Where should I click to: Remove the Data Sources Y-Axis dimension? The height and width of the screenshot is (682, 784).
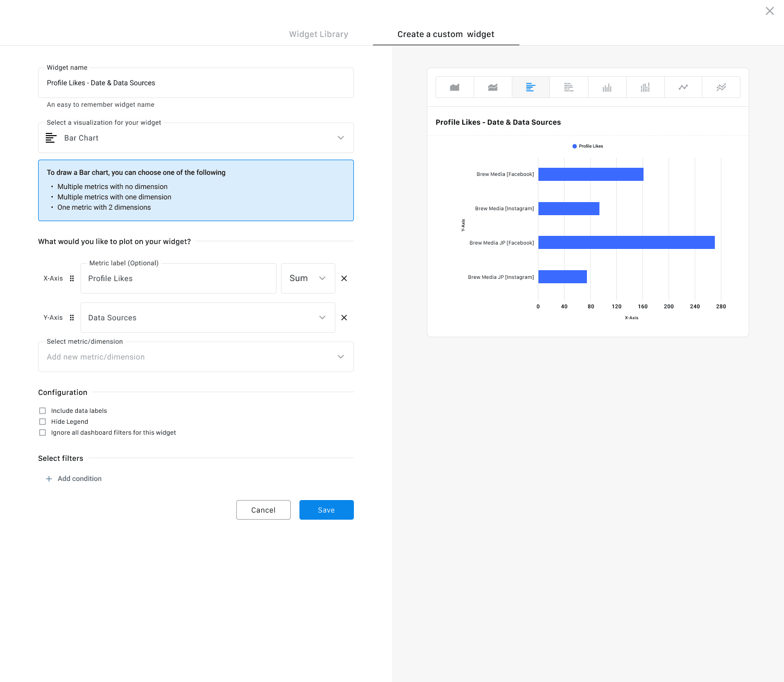pyautogui.click(x=344, y=318)
